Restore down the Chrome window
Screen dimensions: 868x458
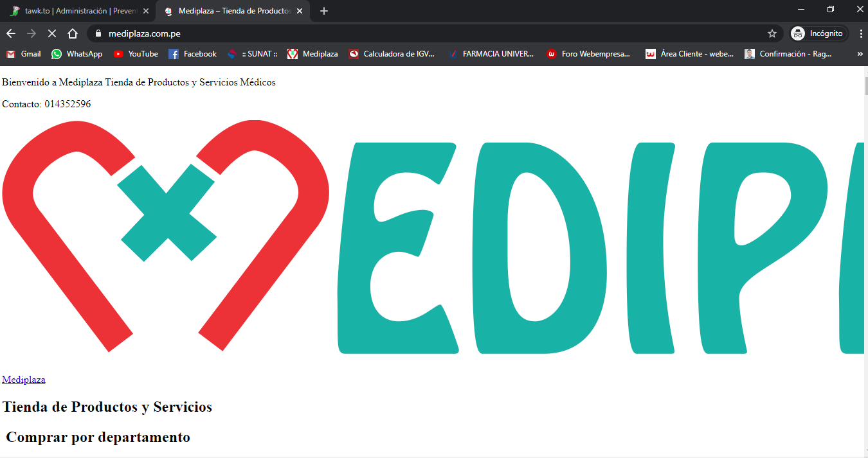click(x=831, y=9)
